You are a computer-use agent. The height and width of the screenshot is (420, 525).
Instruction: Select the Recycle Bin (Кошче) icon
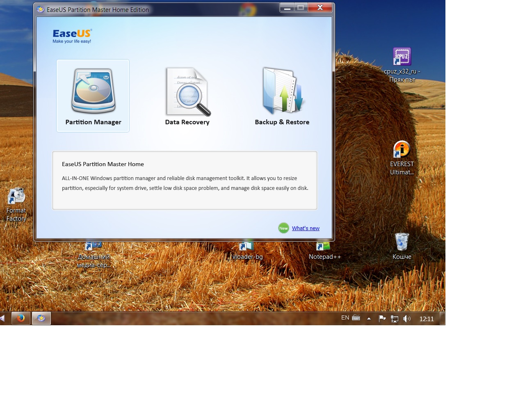tap(402, 246)
